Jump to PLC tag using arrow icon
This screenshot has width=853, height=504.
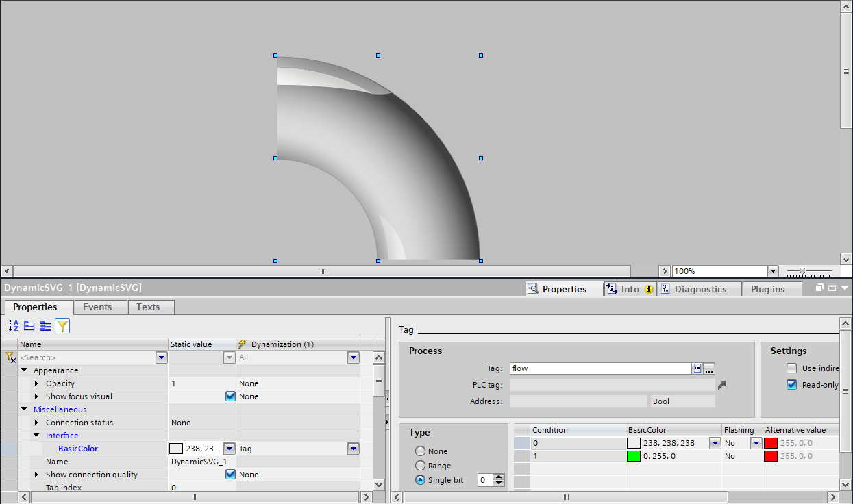[x=721, y=385]
